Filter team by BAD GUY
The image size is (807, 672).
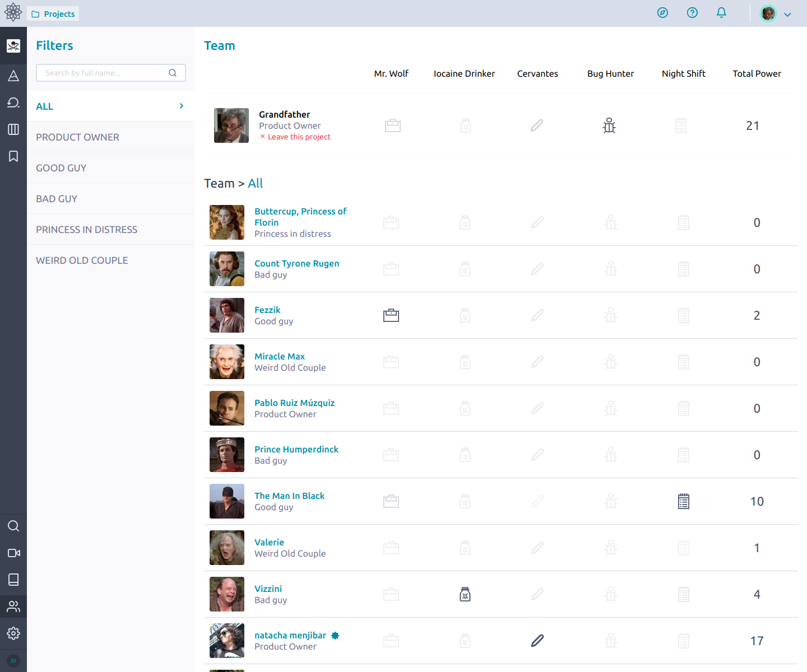point(57,198)
